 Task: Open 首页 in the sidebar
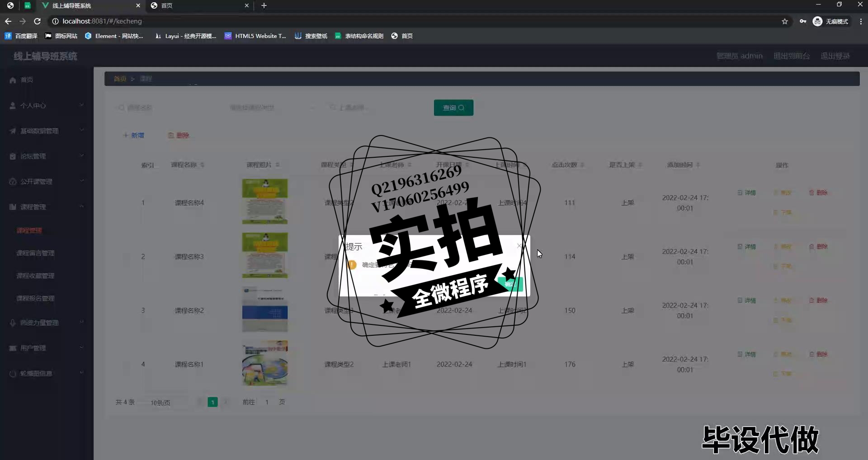pyautogui.click(x=27, y=80)
